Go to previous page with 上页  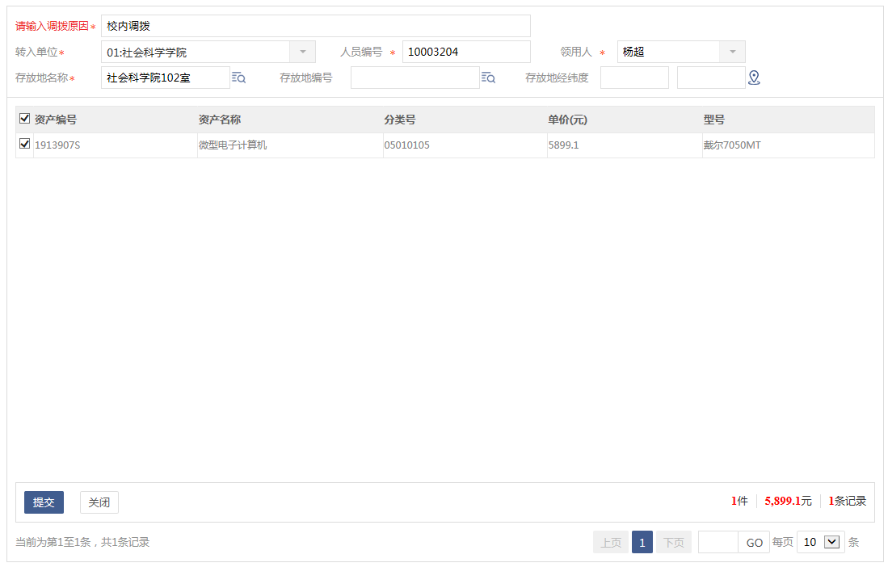[x=611, y=542]
